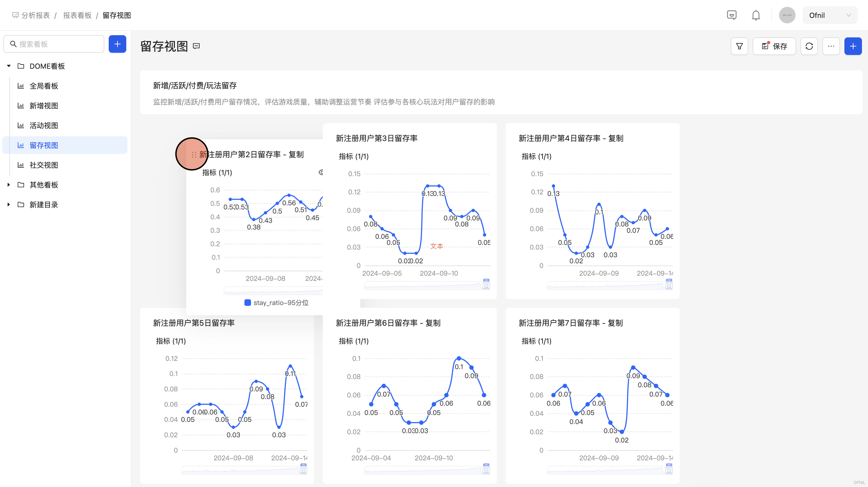The image size is (868, 487).
Task: Open the more options ellipsis menu
Action: point(831,46)
